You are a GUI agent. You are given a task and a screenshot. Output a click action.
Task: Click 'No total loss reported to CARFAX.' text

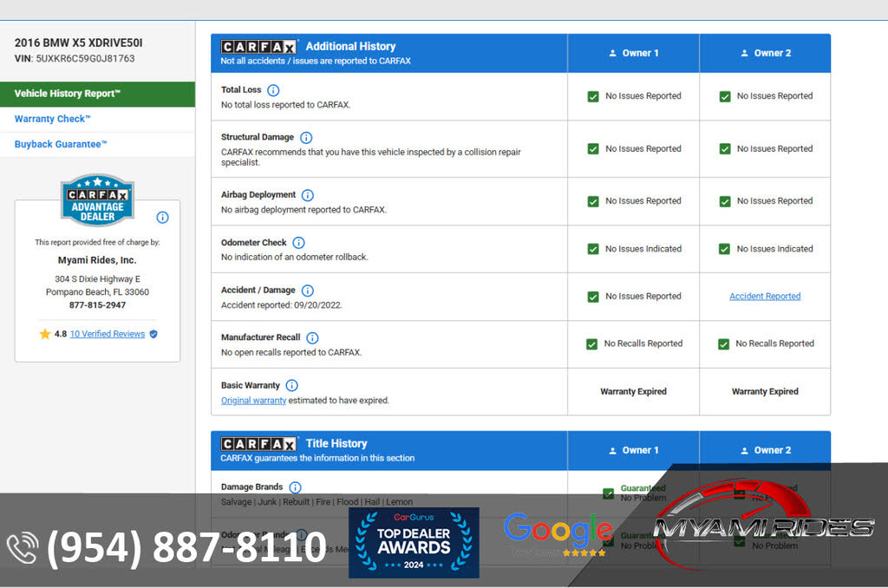coord(285,105)
